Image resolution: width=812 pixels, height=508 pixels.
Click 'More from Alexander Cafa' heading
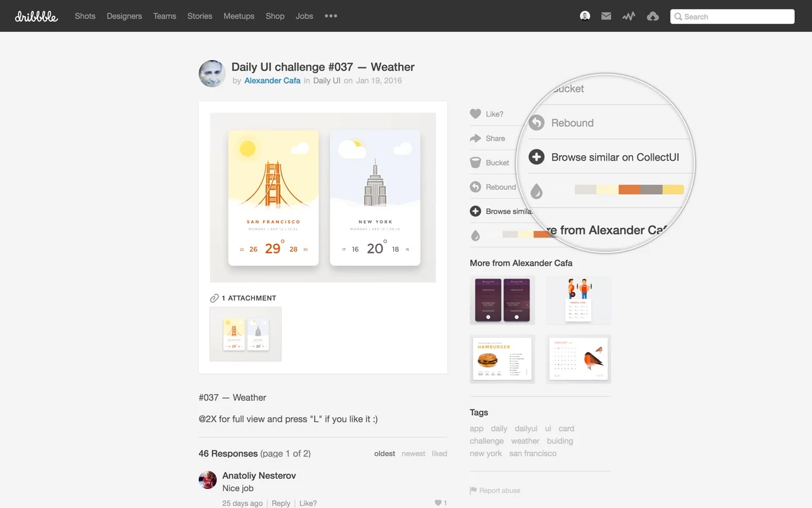coord(521,263)
